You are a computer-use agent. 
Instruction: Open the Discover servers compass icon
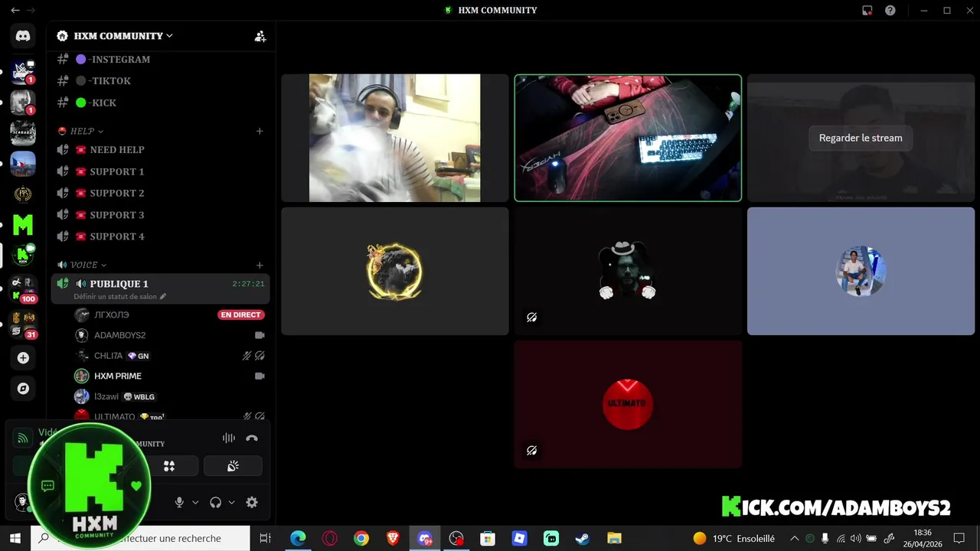point(23,389)
